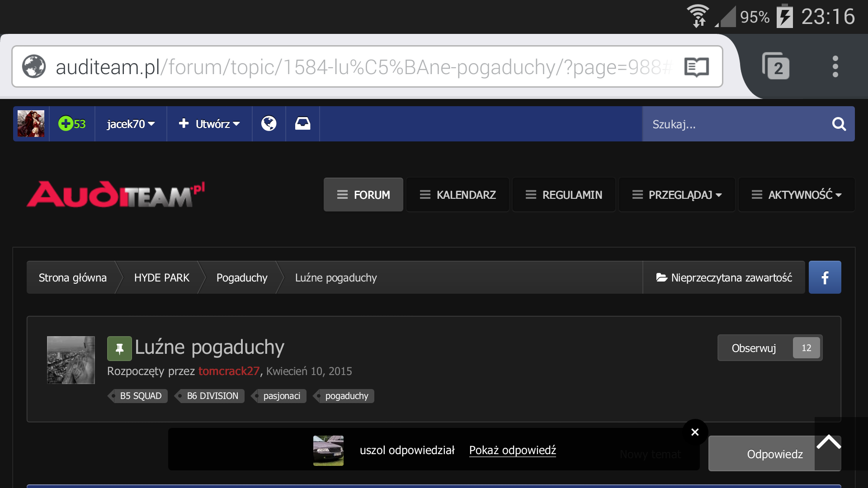
Task: Click the search magnifier icon
Action: (x=839, y=124)
